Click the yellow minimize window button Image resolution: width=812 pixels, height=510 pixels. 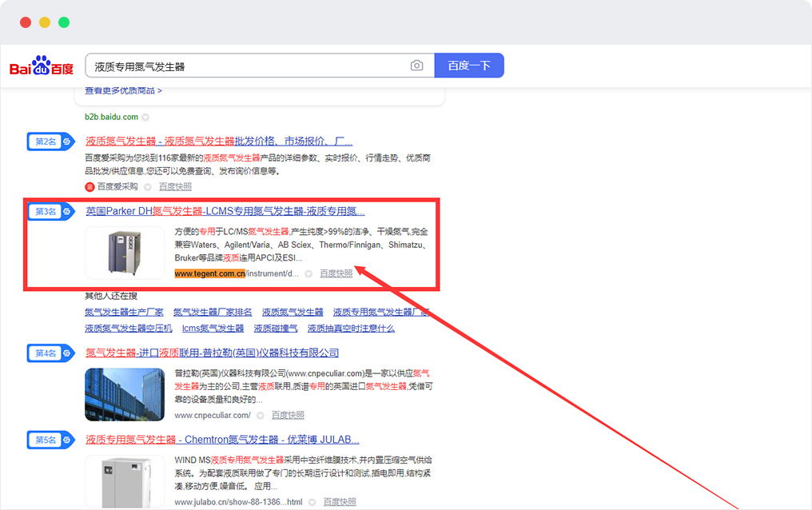45,22
